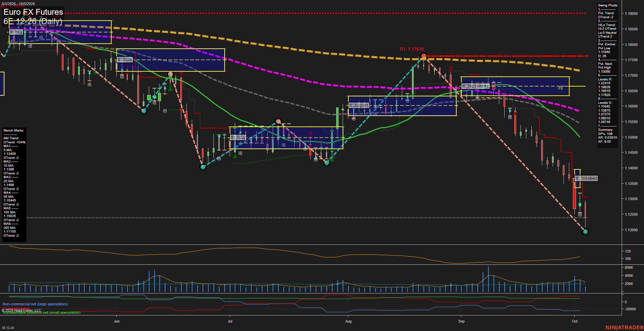Click Non-commercial net (large speculators) legend
Image resolution: width=644 pixels, height=331 pixels.
[x=35, y=304]
